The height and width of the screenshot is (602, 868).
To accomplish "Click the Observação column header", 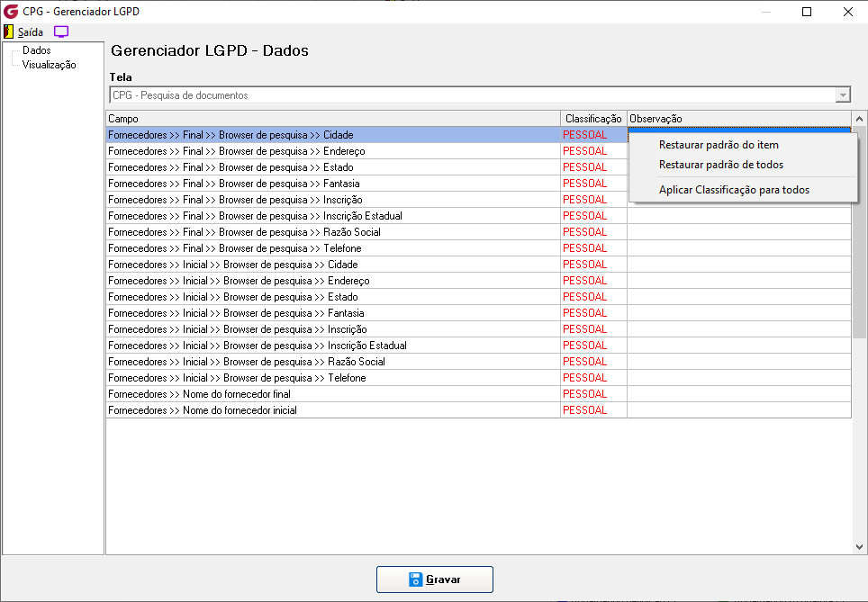I will pos(739,119).
